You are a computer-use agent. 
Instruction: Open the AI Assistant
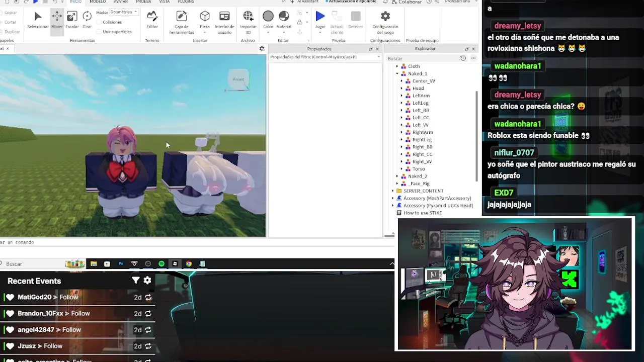(x=303, y=2)
